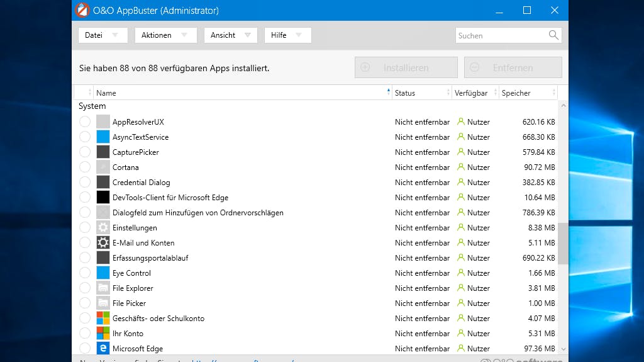Click the AppResolverUX app icon
This screenshot has height=362, width=644.
[103, 122]
